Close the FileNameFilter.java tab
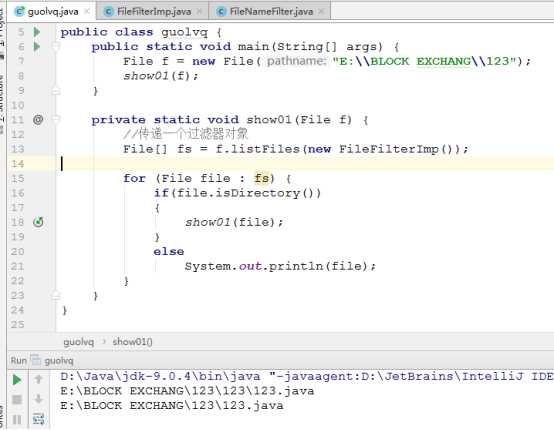This screenshot has width=554, height=430. [321, 12]
